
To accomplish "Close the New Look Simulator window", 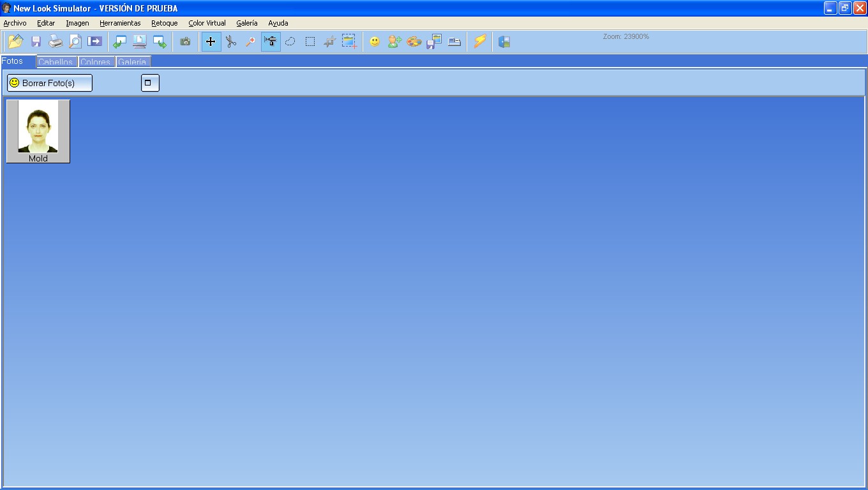I will 860,8.
